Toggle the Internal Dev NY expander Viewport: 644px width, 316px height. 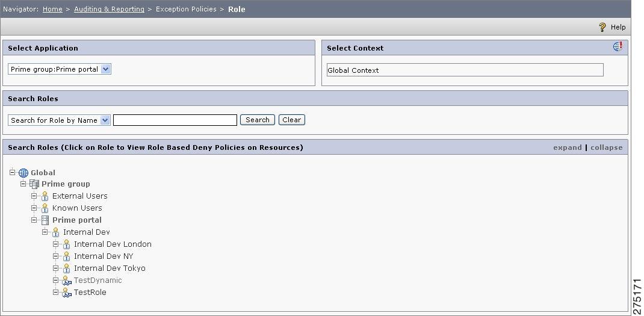(56, 256)
